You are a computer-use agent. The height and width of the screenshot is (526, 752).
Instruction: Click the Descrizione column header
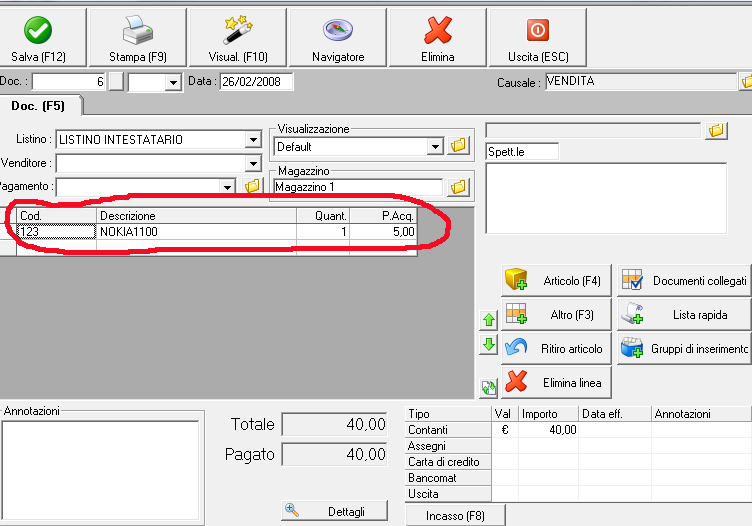pos(196,216)
